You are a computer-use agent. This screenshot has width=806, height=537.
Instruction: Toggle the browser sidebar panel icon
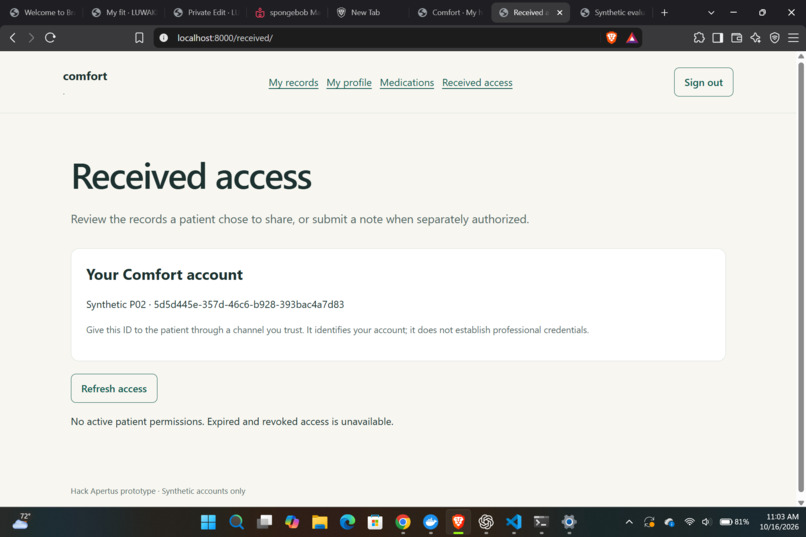point(718,38)
